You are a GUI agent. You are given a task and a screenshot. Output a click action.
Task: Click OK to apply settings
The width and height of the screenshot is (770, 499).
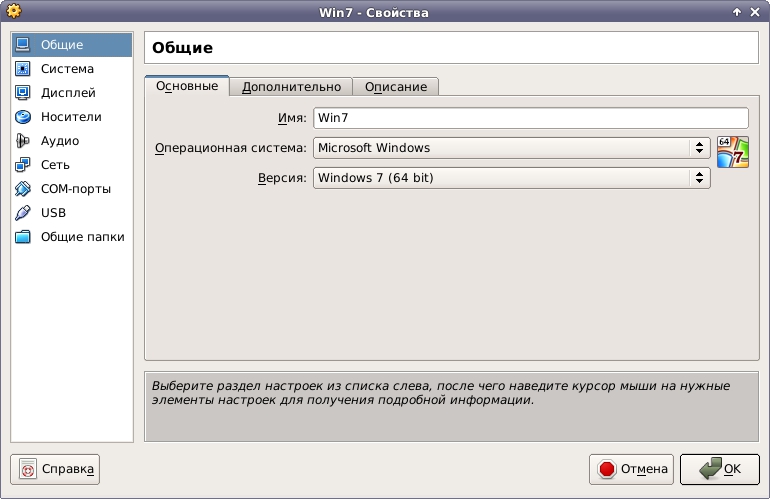720,470
